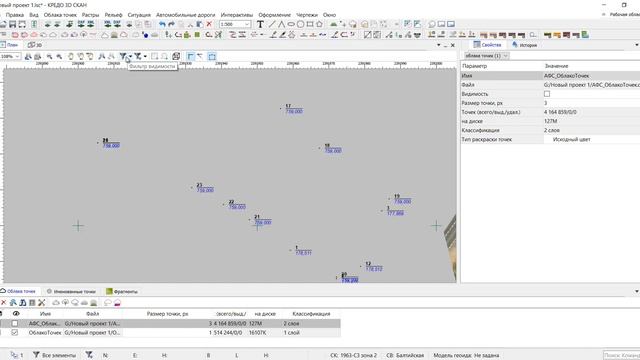640x360 pixels.
Task: Click the blue point-sphere icon in second toolbar
Action: tap(145, 35)
